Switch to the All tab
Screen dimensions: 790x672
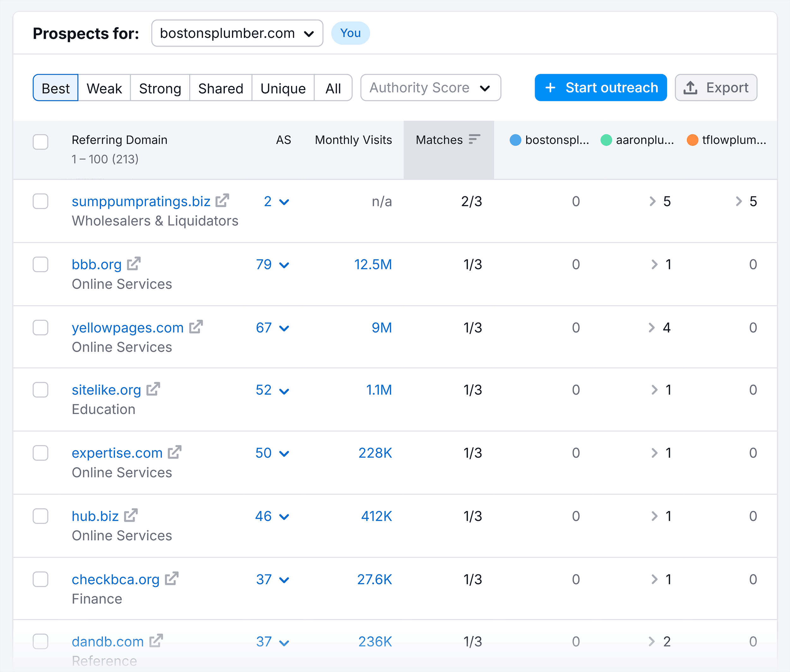(333, 87)
